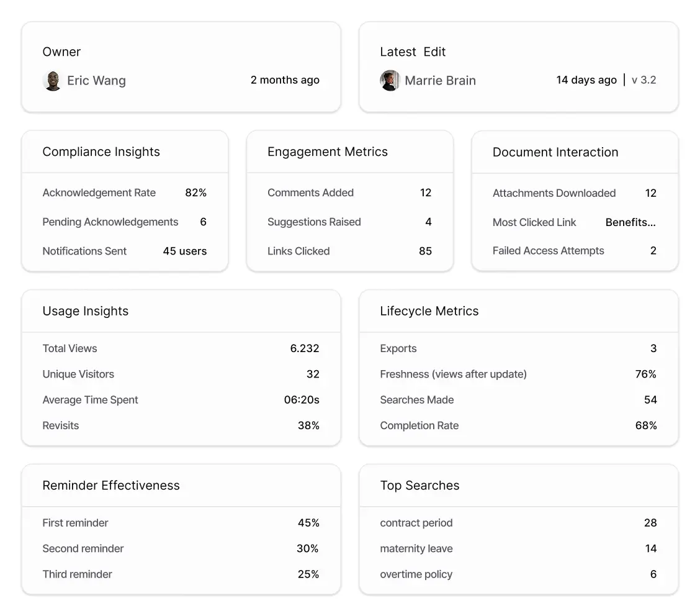Click the Acknowledgement Rate 82% row
Viewport: 700px width, 616px height.
[124, 192]
